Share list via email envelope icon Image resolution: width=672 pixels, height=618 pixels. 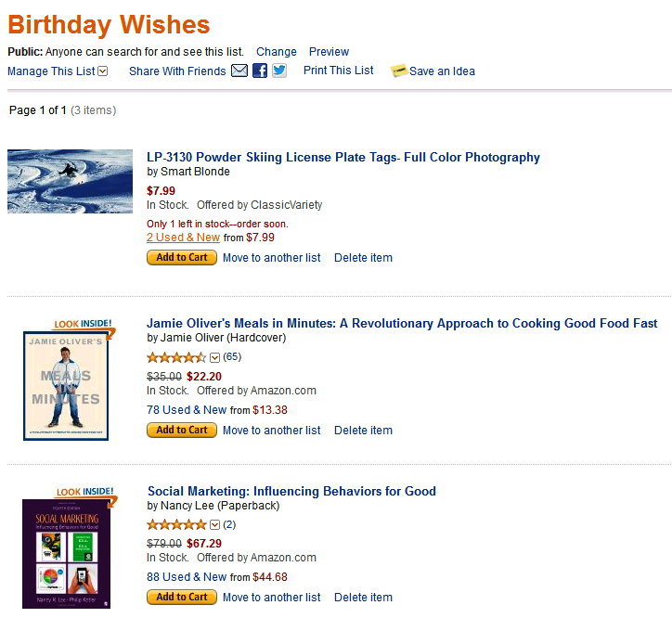pyautogui.click(x=239, y=71)
